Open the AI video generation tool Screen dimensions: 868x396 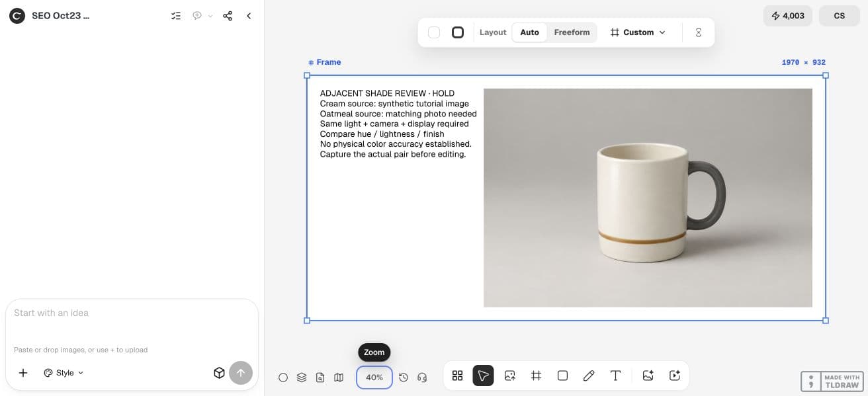click(675, 376)
